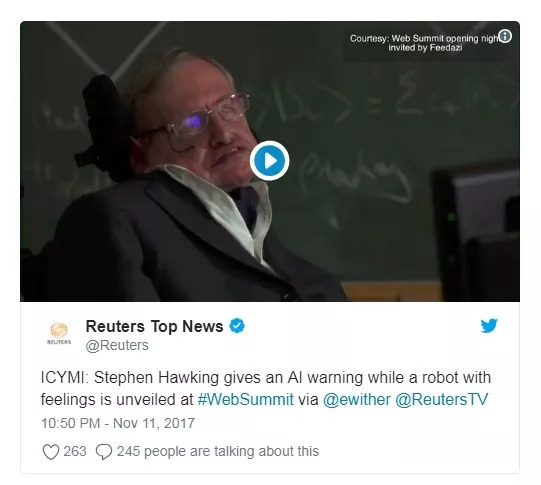Like the tweet with the heart icon
541x485 pixels.
pyautogui.click(x=51, y=452)
